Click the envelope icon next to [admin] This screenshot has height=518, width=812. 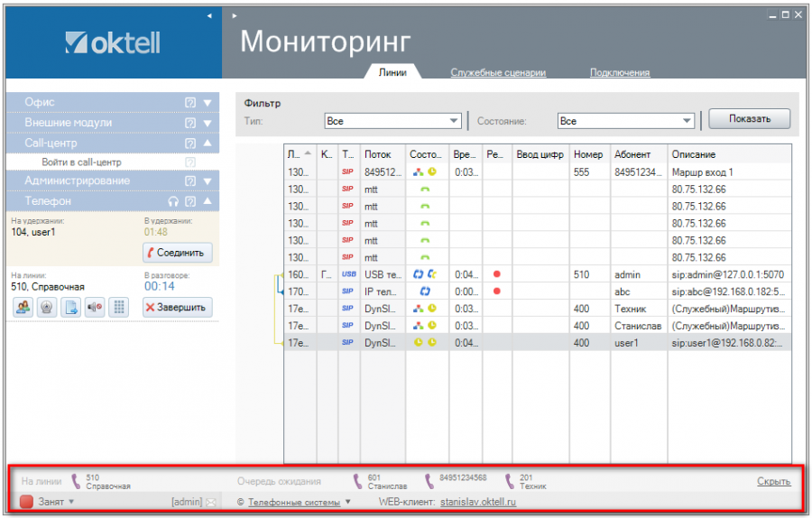pos(211,502)
